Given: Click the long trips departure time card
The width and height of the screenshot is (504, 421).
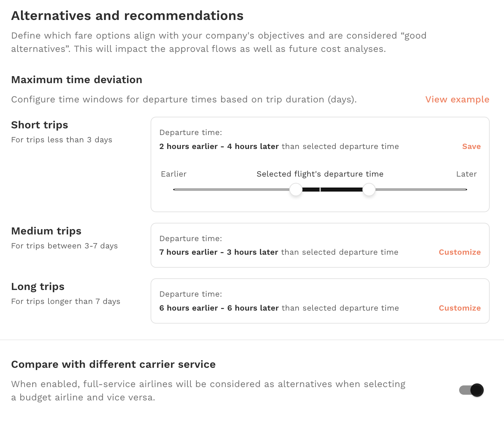Looking at the screenshot, I should pos(320,301).
